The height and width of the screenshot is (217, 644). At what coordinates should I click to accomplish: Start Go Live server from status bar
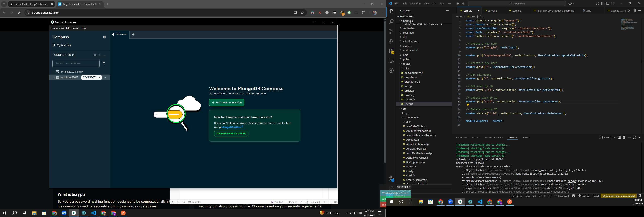[584, 196]
